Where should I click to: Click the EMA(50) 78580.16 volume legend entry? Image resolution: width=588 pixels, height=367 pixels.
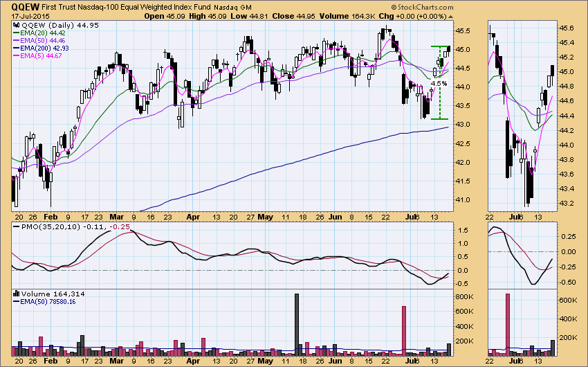(48, 302)
